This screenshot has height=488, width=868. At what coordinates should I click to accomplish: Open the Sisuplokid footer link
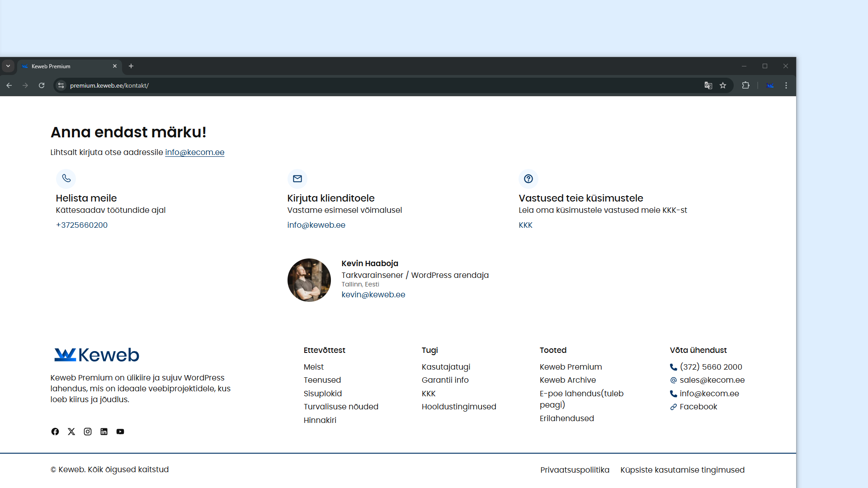[x=323, y=394]
